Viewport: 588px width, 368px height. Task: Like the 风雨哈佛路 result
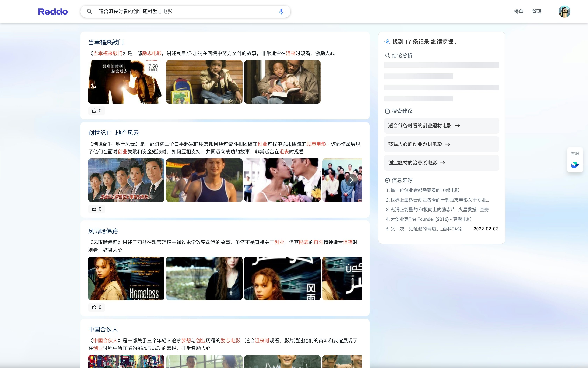point(96,307)
